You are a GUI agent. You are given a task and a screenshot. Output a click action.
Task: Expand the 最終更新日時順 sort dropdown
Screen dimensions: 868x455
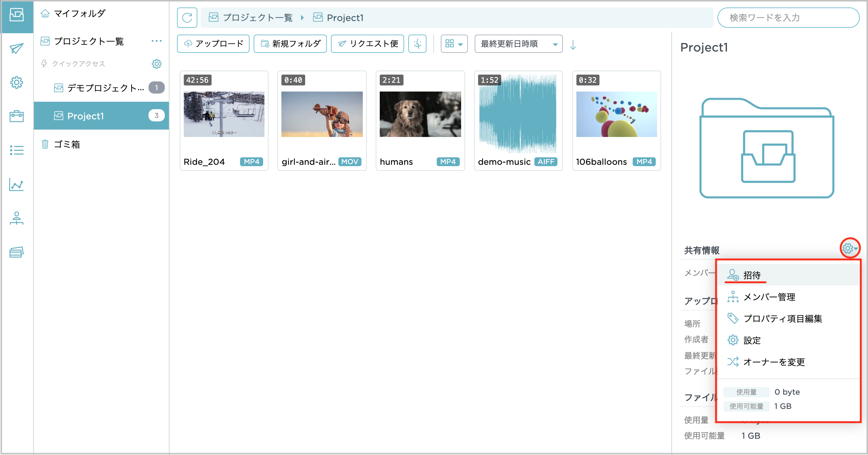click(518, 44)
